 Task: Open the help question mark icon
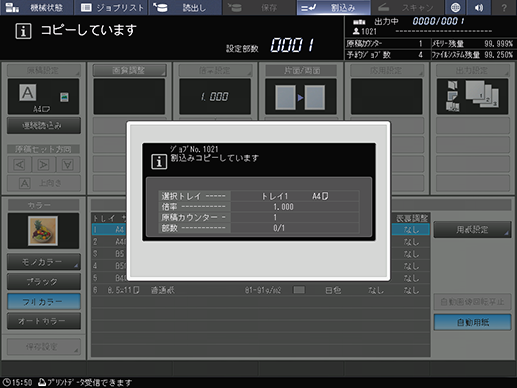(x=504, y=7)
